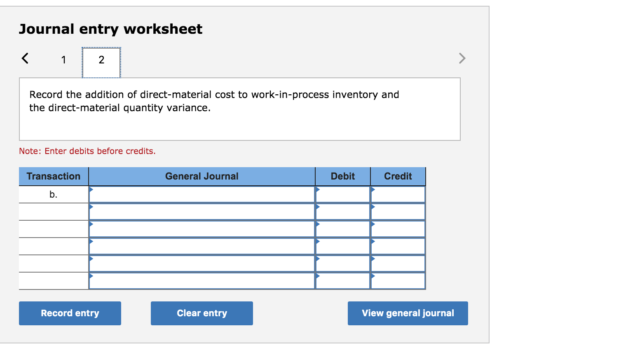Open the account selector in journal row five

(x=91, y=259)
